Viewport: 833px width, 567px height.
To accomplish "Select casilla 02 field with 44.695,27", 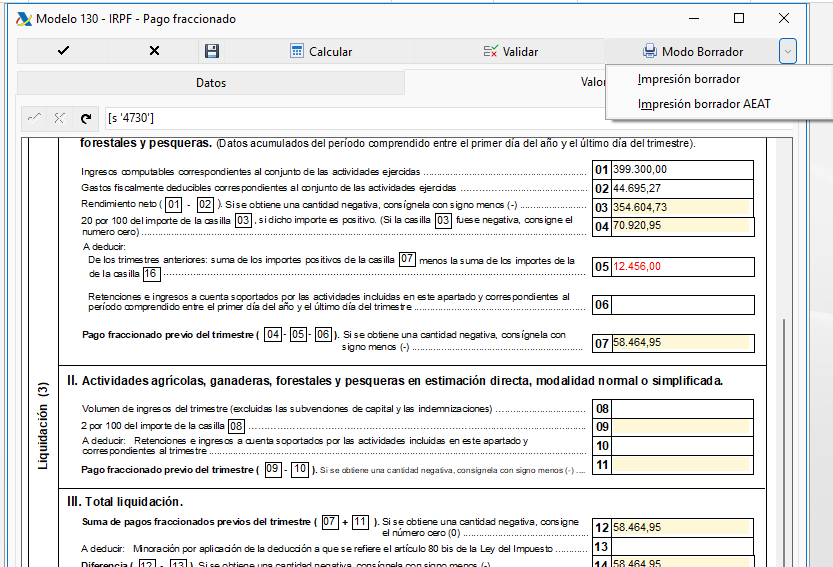I will coord(682,188).
